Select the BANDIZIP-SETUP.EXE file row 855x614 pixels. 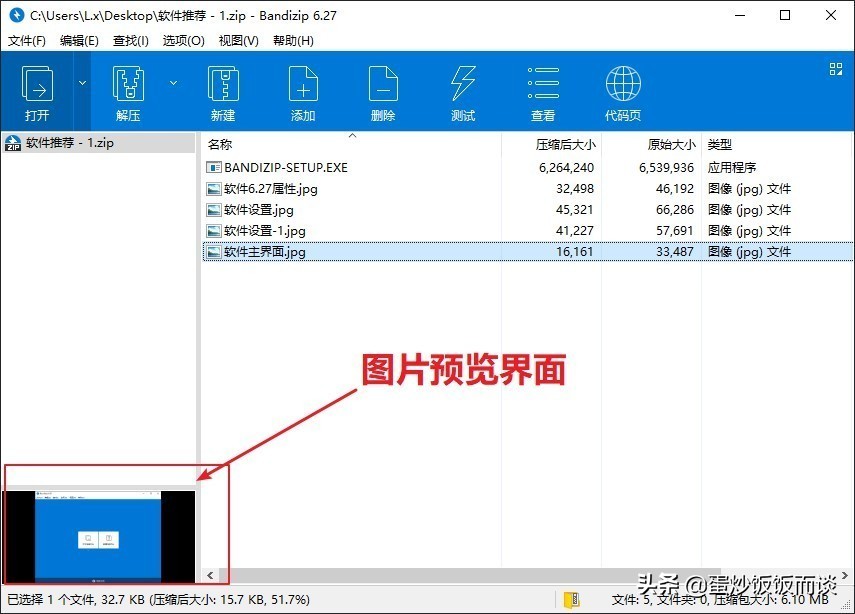click(528, 167)
